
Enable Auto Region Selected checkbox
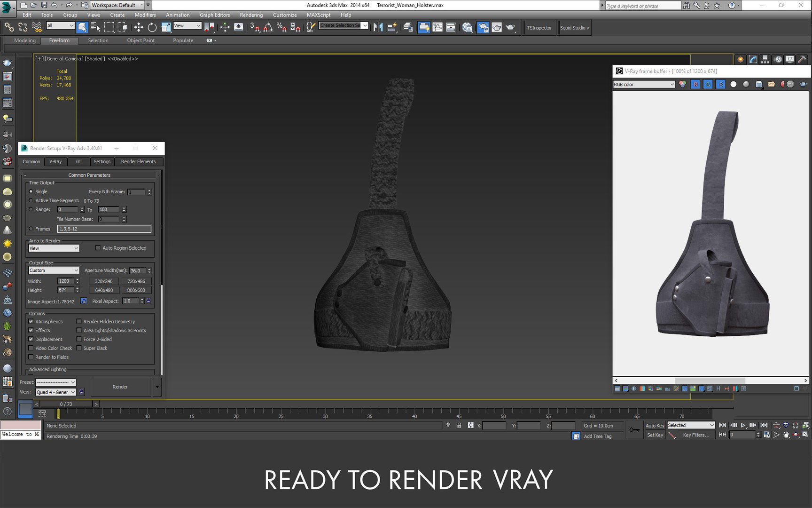click(98, 248)
